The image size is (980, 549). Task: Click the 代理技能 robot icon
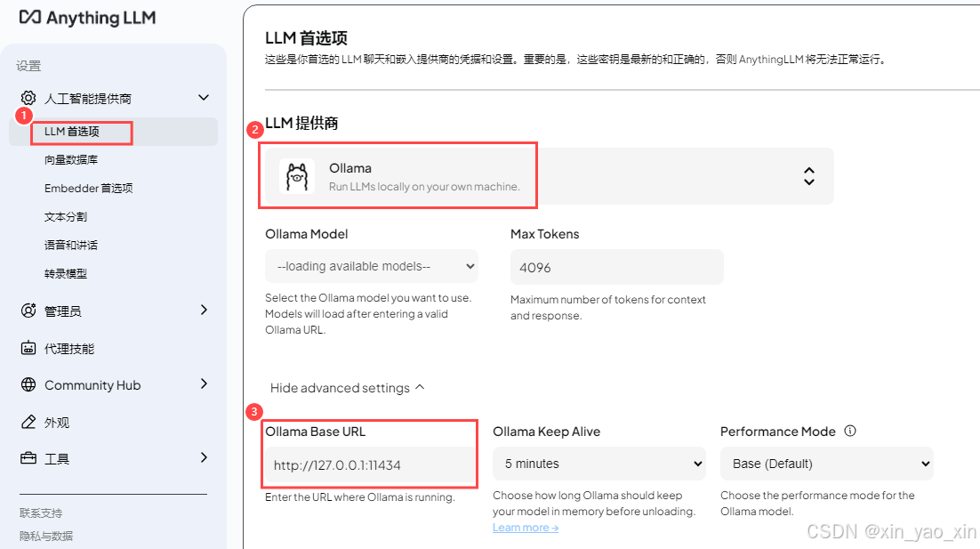[28, 348]
